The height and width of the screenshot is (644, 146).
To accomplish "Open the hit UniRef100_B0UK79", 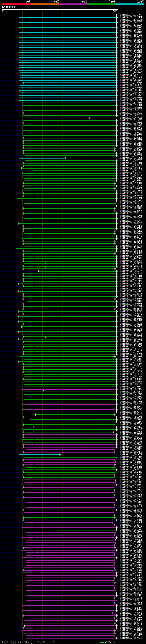I will (131, 404).
